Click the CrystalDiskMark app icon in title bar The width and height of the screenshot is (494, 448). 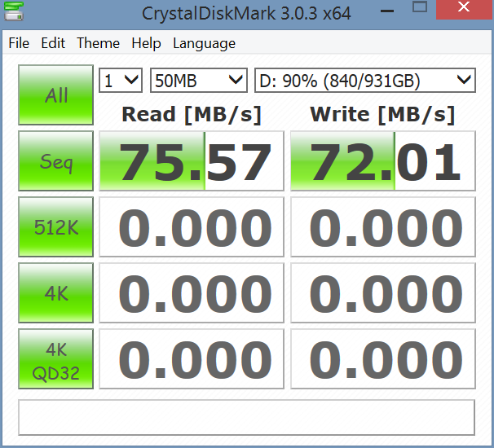(14, 11)
